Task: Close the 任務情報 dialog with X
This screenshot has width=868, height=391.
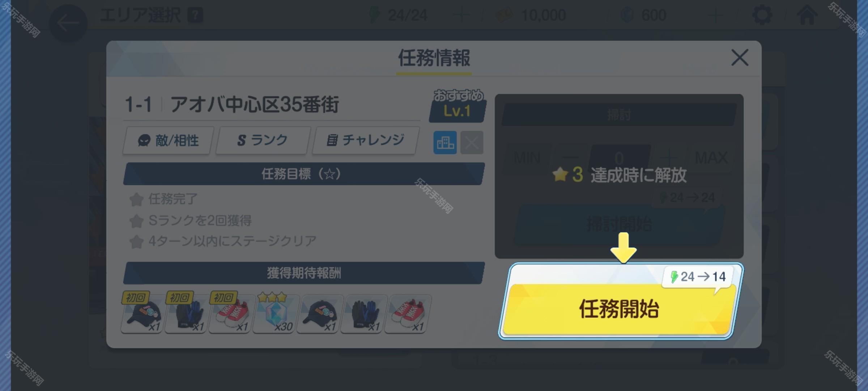Action: (x=740, y=58)
